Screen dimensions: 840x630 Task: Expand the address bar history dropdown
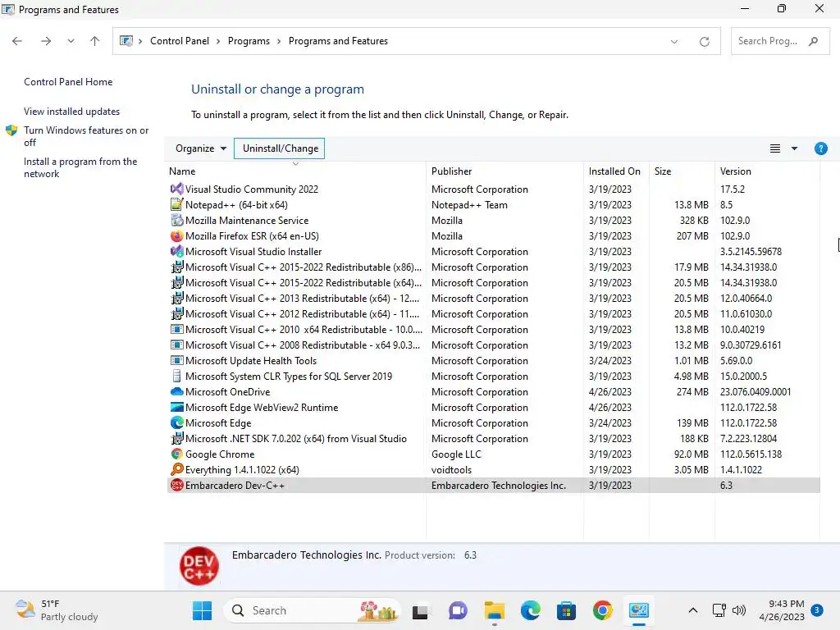(674, 41)
